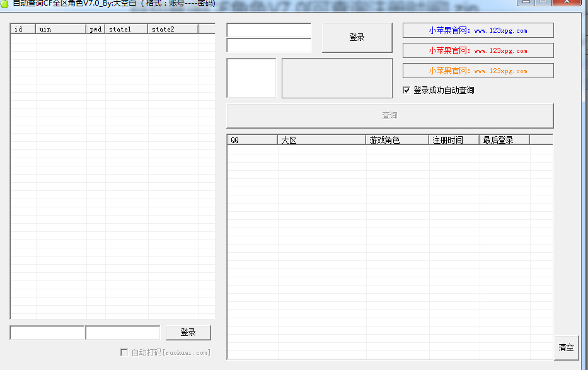
Task: Enable 自动打码[ruokuai.com] checkbox
Action: [124, 352]
